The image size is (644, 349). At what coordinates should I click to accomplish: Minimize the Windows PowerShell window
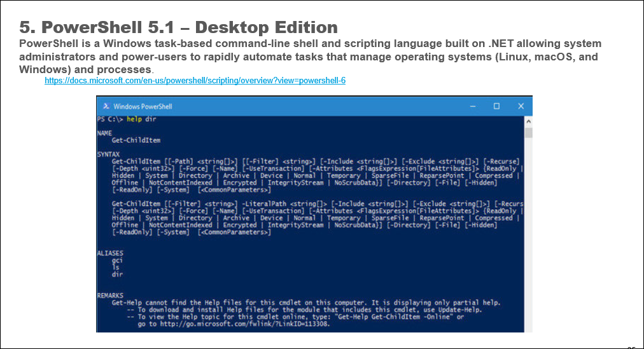pyautogui.click(x=473, y=106)
